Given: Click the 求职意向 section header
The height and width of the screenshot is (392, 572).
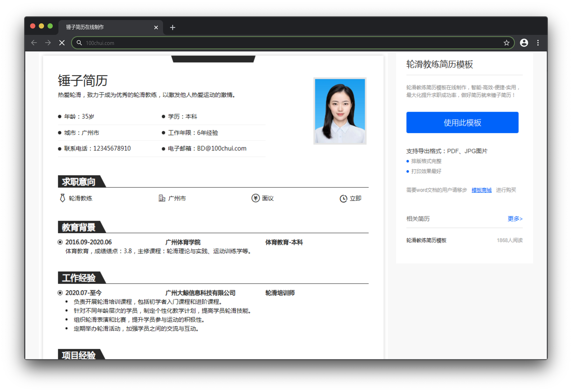Looking at the screenshot, I should 82,181.
